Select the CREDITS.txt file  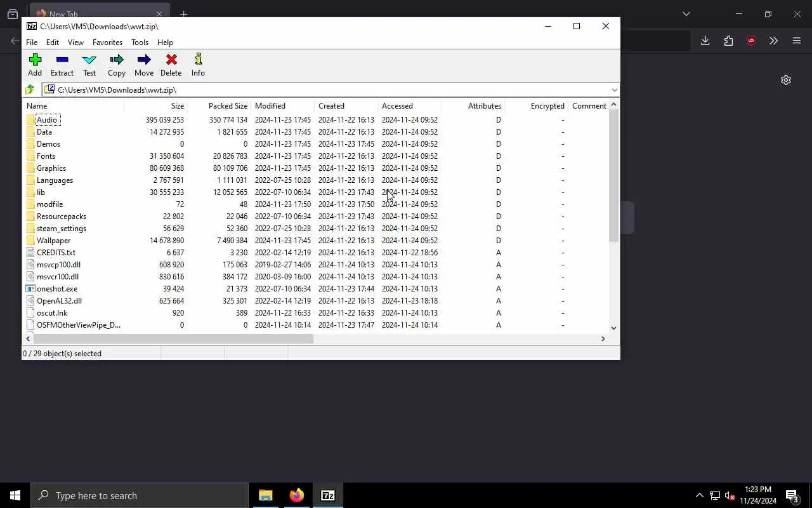[51, 252]
